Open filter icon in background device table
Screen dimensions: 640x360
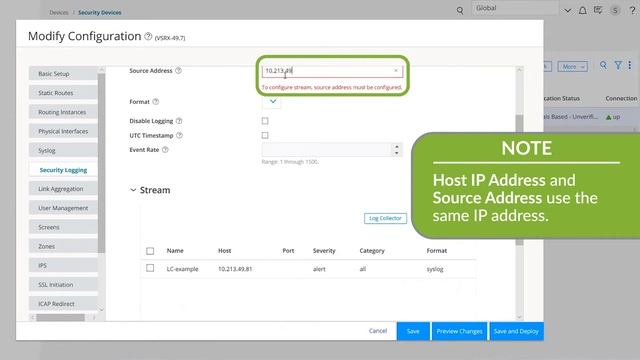(x=618, y=65)
